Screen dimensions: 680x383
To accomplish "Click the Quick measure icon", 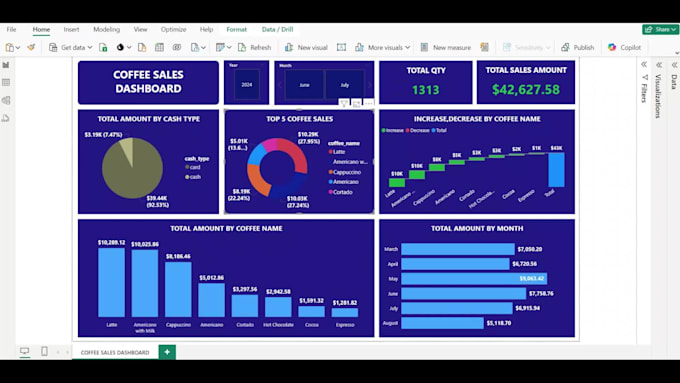I will coord(484,47).
